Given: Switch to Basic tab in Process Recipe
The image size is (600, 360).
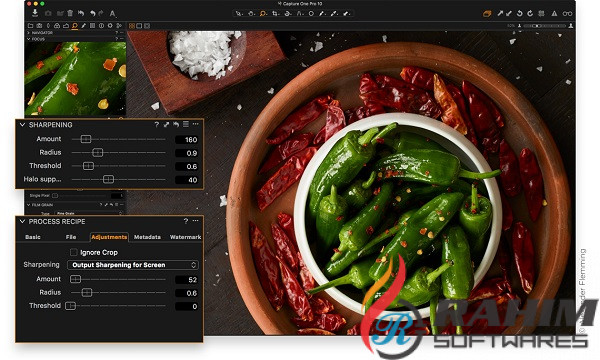Looking at the screenshot, I should pyautogui.click(x=33, y=237).
